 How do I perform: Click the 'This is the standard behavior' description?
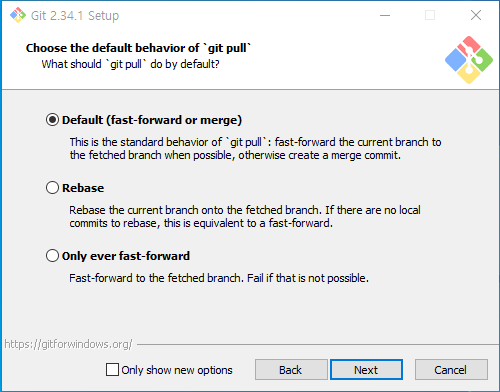click(255, 148)
